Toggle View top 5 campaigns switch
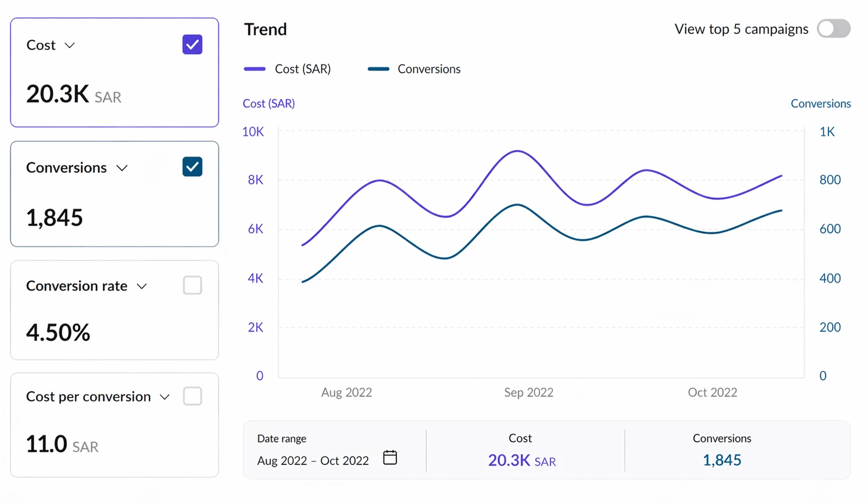 pos(834,28)
